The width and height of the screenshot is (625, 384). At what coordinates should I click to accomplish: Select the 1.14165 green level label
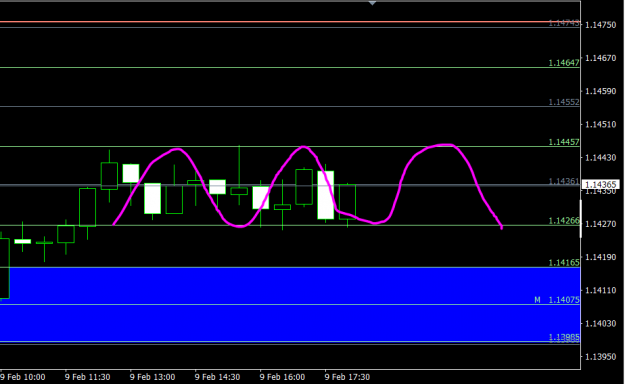[x=564, y=262]
